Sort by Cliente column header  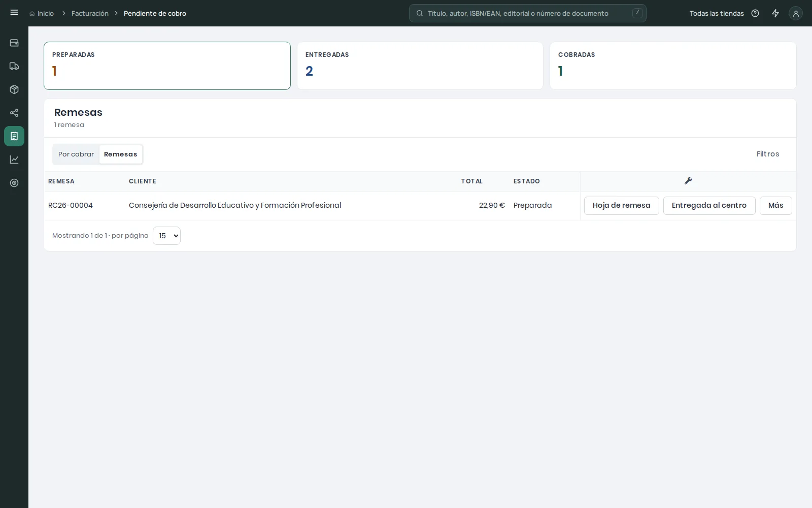point(143,181)
